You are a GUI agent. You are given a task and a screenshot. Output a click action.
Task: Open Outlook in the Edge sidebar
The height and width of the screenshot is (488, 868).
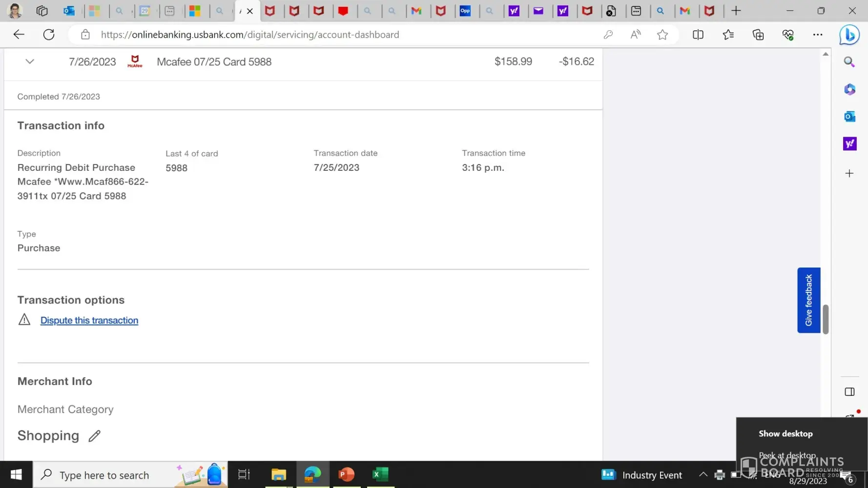[849, 117]
